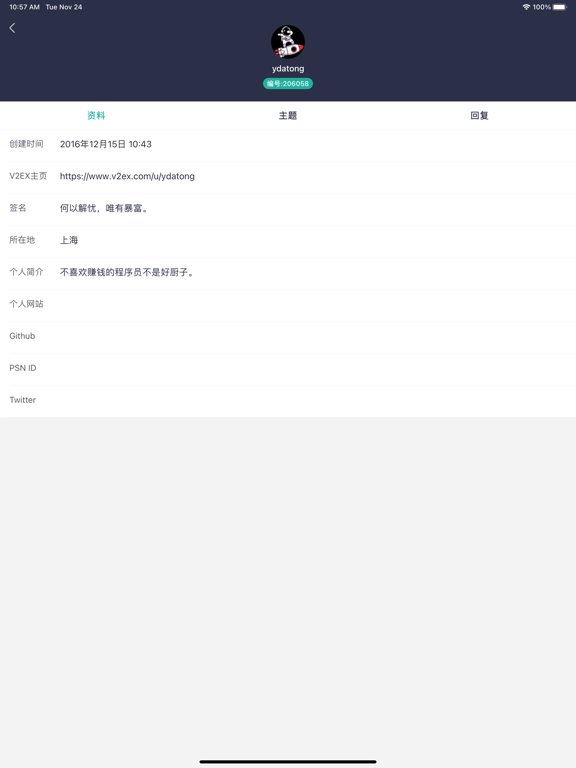Open ydatong's rocket avatar picture

coord(288,42)
